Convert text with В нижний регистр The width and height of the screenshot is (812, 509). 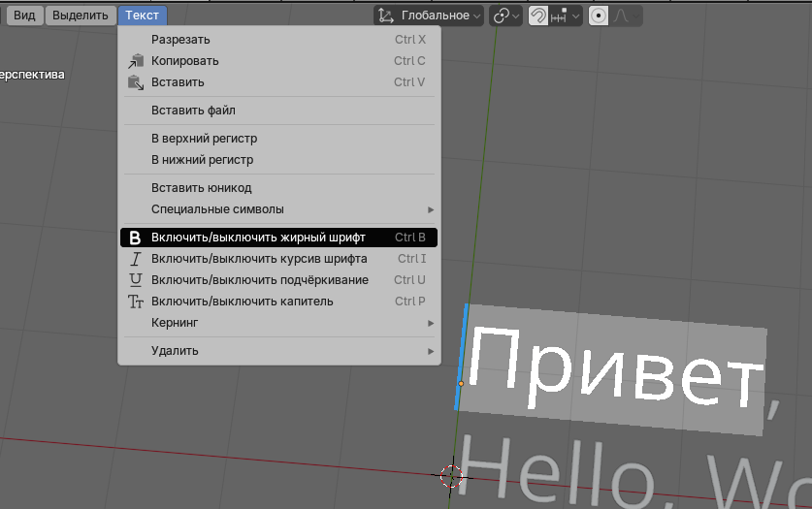278,160
